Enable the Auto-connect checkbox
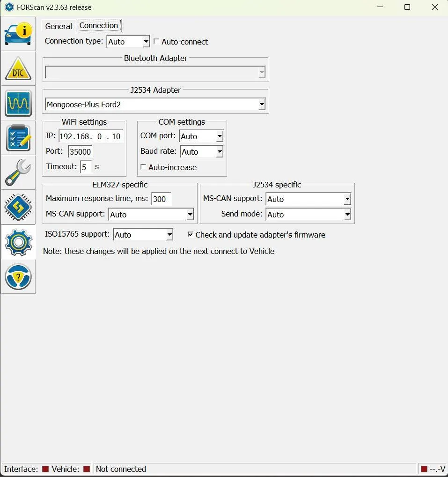Screen dimensions: 448x477 (x=156, y=42)
